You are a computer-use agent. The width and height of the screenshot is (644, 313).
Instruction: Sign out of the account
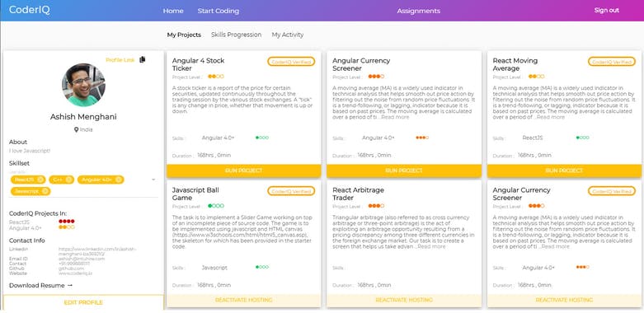pos(607,10)
